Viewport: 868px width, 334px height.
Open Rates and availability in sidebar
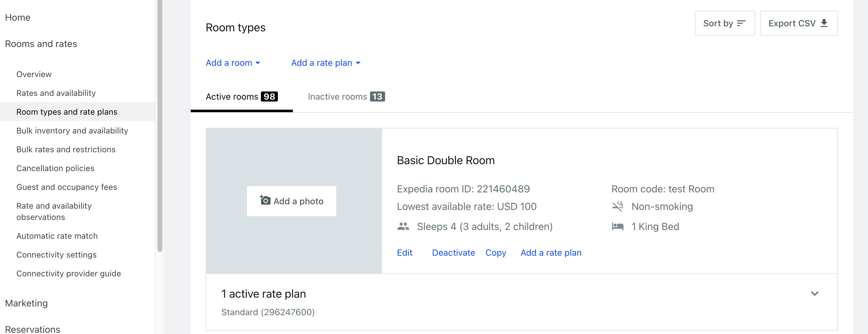[56, 93]
